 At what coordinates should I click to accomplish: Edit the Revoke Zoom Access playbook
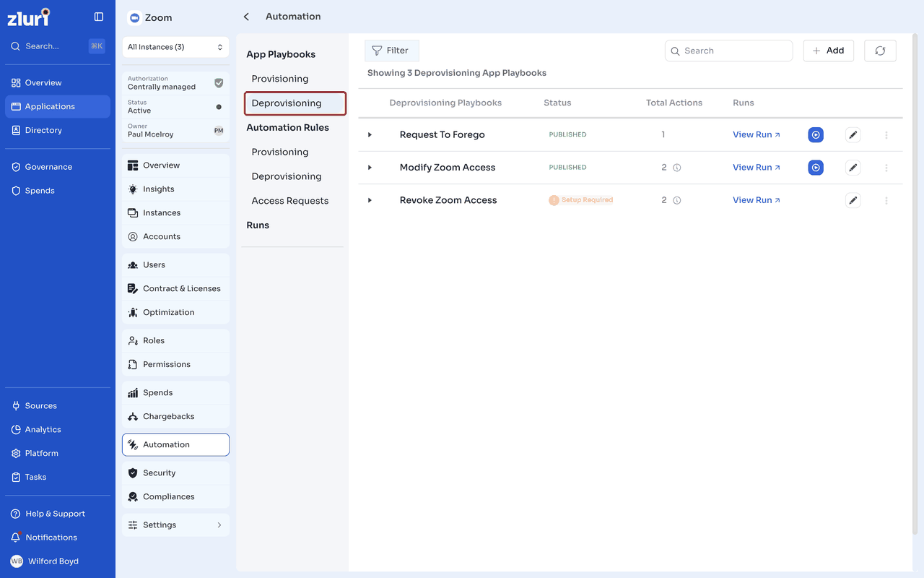pyautogui.click(x=853, y=200)
